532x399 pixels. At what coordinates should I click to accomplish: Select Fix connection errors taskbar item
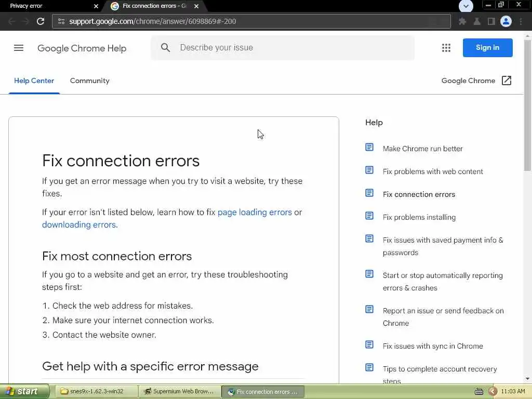tap(263, 392)
